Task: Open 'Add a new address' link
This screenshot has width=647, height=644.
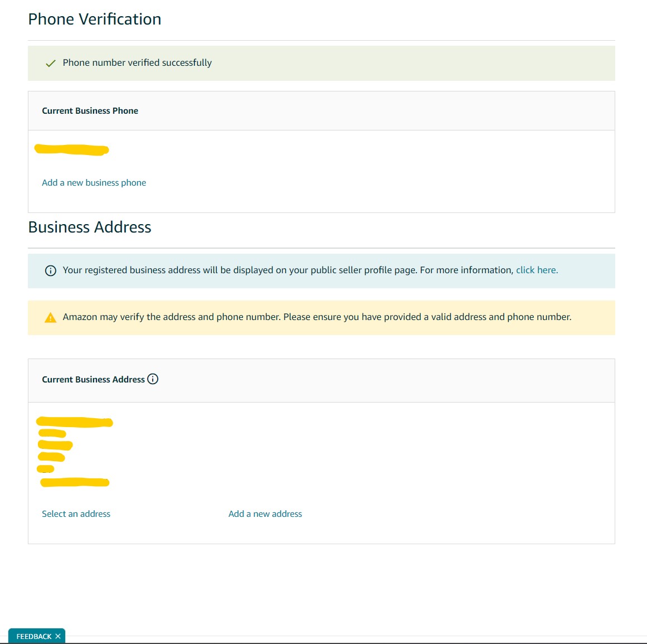Action: (265, 514)
